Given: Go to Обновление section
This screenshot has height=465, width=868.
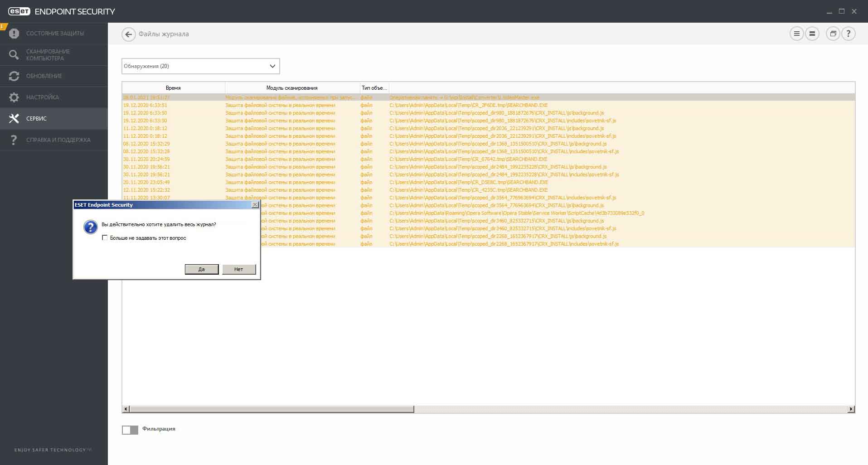Looking at the screenshot, I should (54, 76).
